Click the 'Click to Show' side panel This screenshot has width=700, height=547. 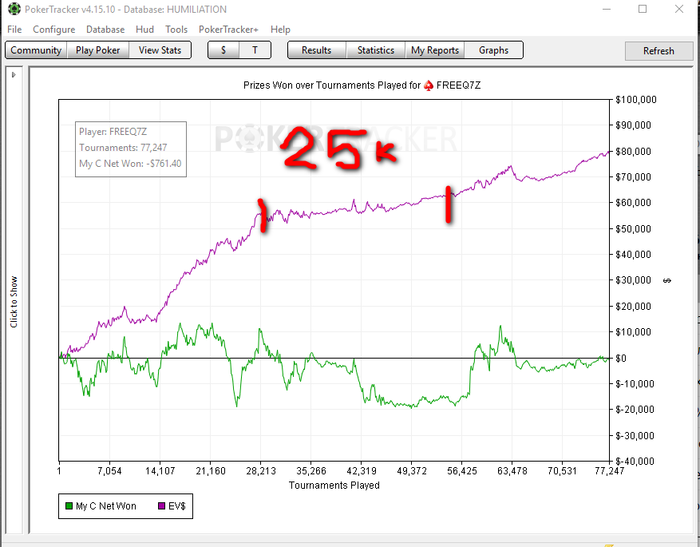[x=14, y=301]
